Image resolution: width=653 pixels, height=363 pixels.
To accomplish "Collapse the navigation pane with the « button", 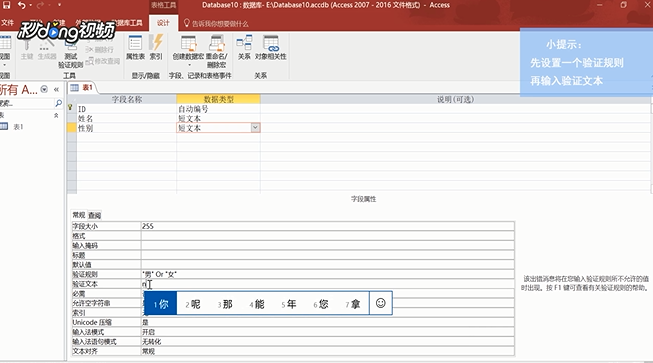I will click(57, 89).
